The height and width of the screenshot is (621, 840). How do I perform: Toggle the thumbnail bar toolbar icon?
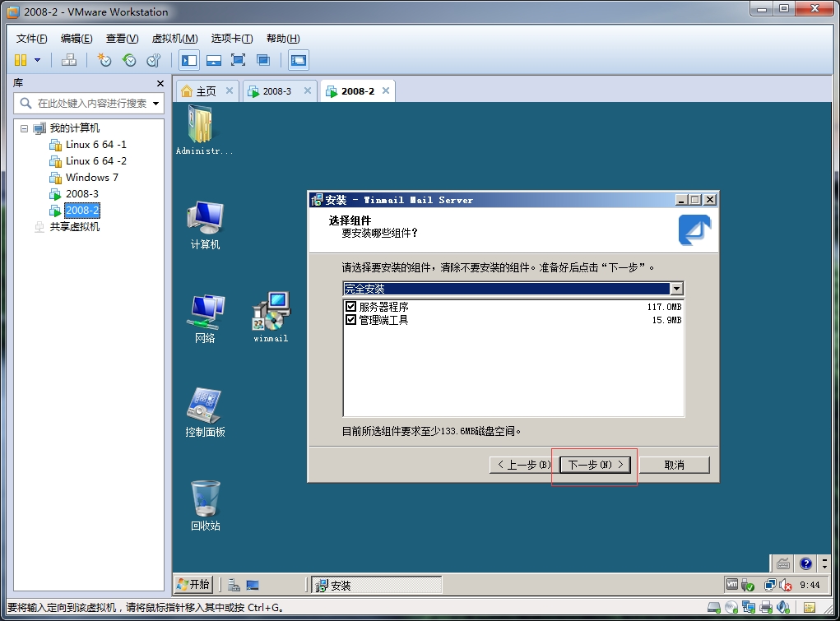(x=214, y=60)
